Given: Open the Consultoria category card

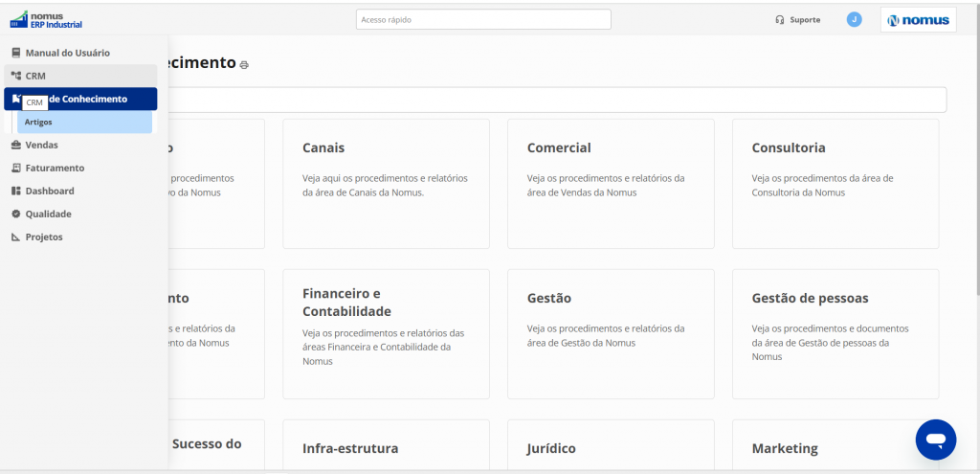Looking at the screenshot, I should pyautogui.click(x=835, y=183).
